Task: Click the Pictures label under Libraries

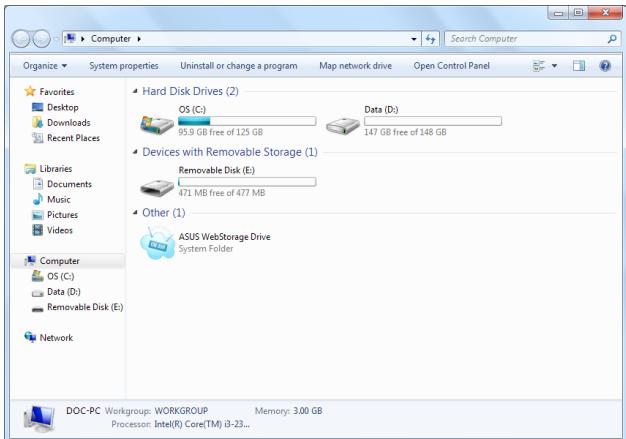Action: click(x=63, y=215)
